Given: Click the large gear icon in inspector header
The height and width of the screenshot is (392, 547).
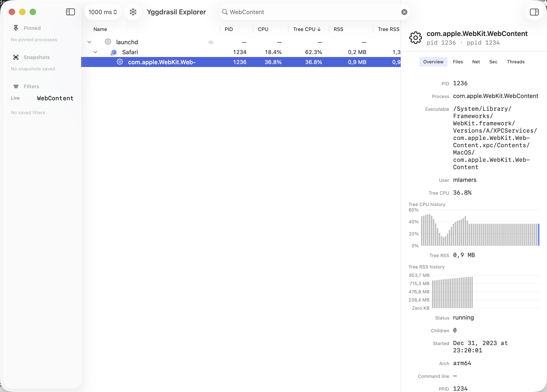Looking at the screenshot, I should (415, 38).
